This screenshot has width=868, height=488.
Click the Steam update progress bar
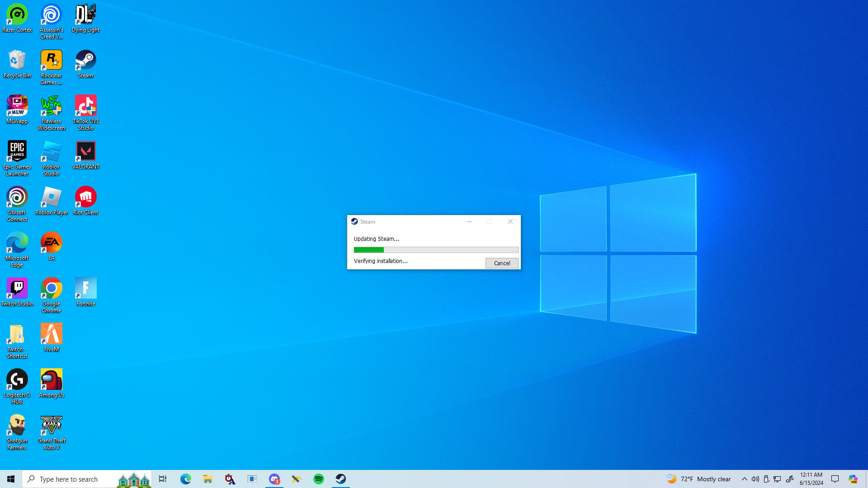(x=436, y=250)
